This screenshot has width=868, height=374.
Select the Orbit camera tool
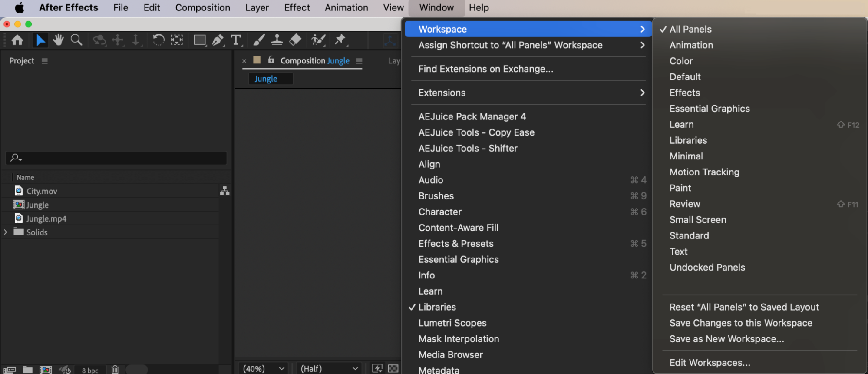point(99,40)
